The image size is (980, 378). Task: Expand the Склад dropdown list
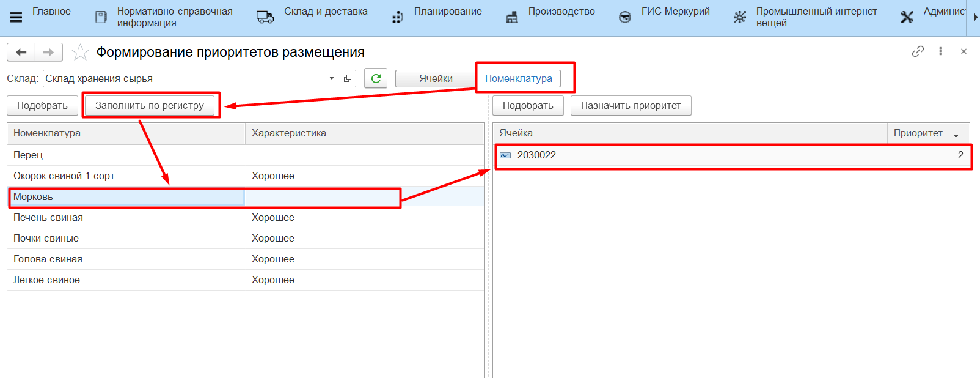pyautogui.click(x=332, y=78)
